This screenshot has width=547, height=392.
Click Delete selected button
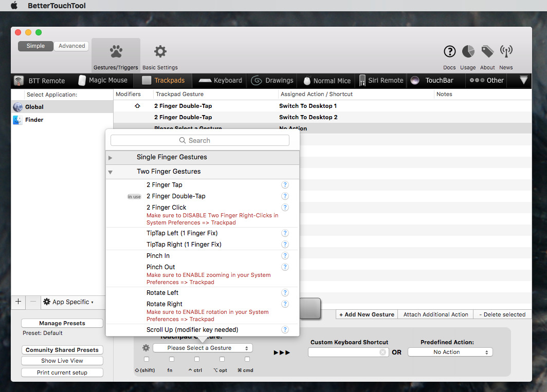[502, 314]
